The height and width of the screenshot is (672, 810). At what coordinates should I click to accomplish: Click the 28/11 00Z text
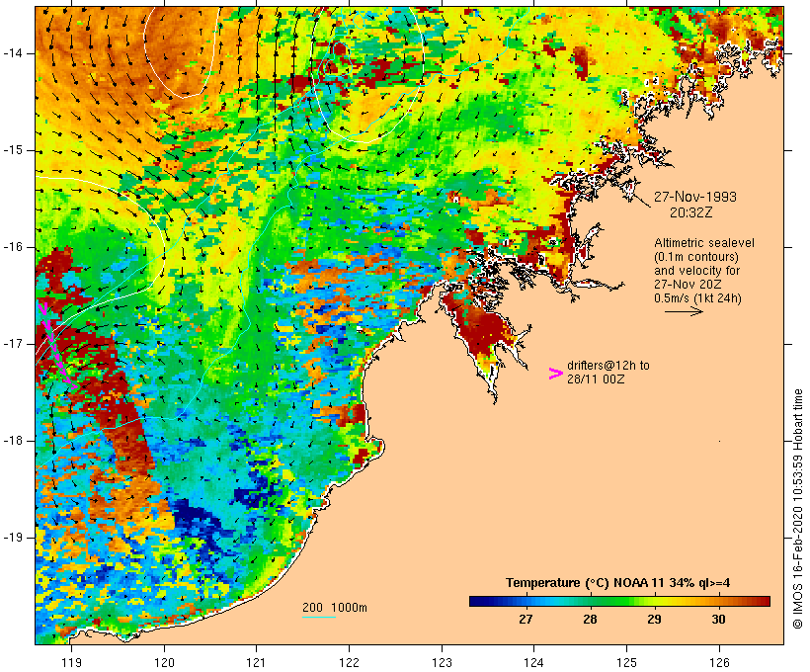coord(596,379)
